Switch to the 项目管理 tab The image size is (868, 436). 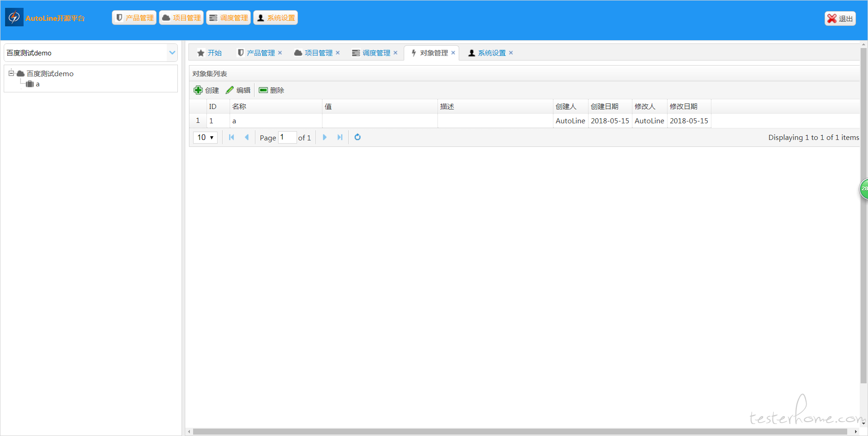[318, 53]
